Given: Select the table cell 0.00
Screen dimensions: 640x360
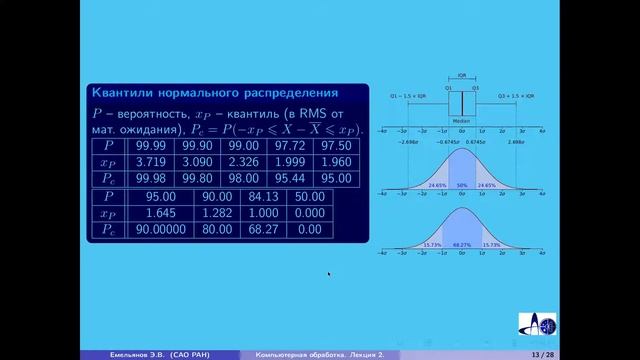Looking at the screenshot, I should pos(310,229).
